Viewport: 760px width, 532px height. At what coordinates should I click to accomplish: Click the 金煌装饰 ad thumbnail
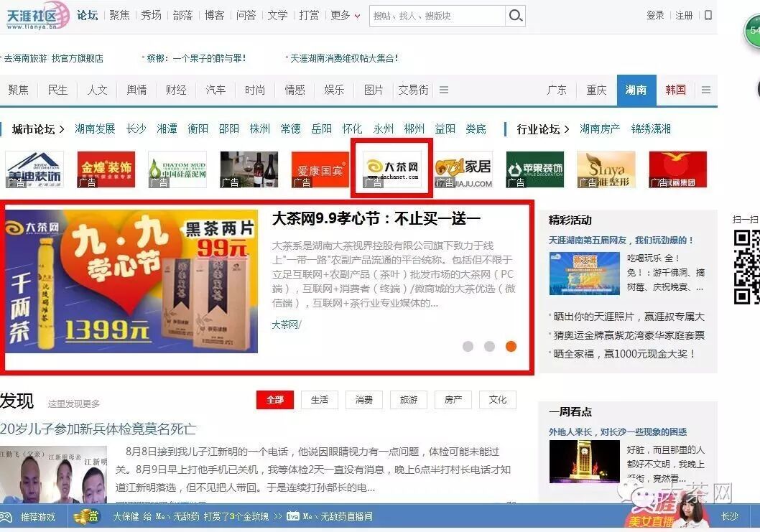pyautogui.click(x=106, y=169)
